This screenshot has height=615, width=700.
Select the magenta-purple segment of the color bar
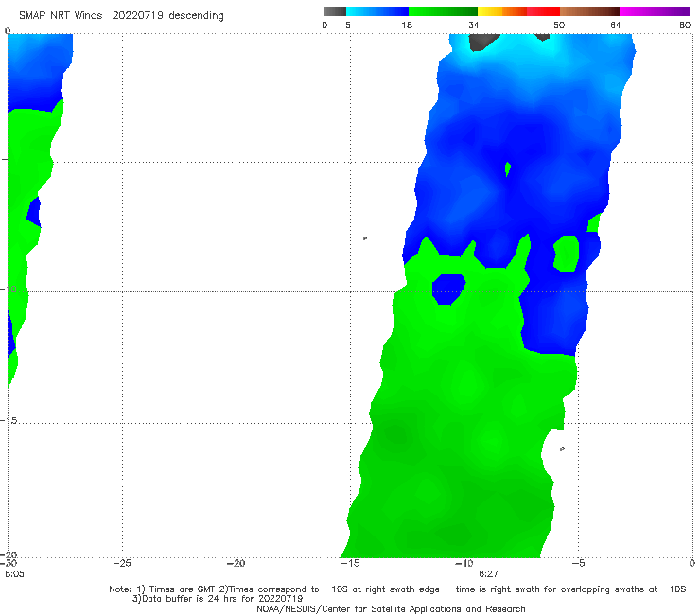(655, 11)
